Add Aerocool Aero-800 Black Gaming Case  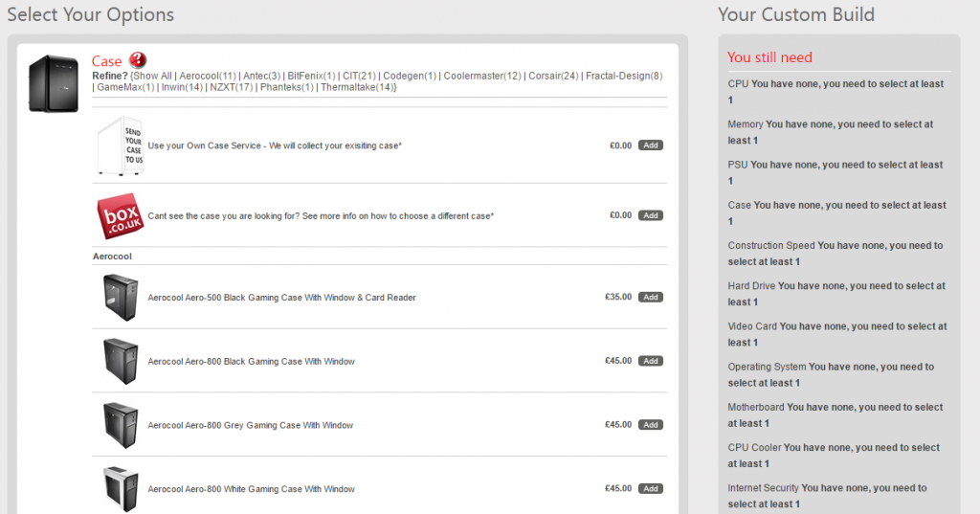pos(651,361)
